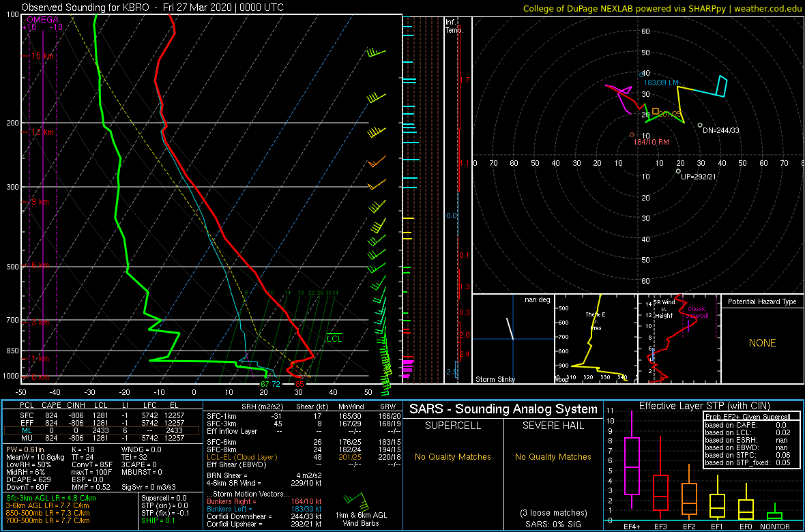Select the SFC parcel row
This screenshot has height=532, width=805.
(x=102, y=414)
